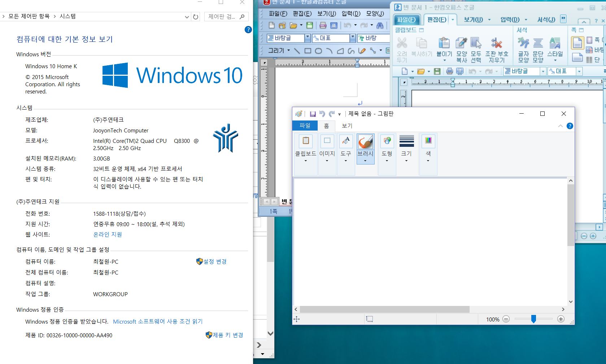The image size is (606, 364).
Task: Open the 온라인 지원 link
Action: pos(108,234)
